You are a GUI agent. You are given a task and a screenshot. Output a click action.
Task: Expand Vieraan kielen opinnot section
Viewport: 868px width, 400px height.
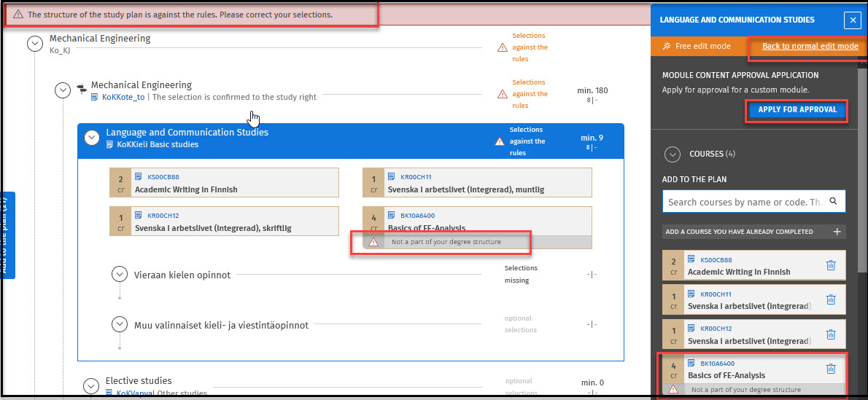[x=120, y=275]
